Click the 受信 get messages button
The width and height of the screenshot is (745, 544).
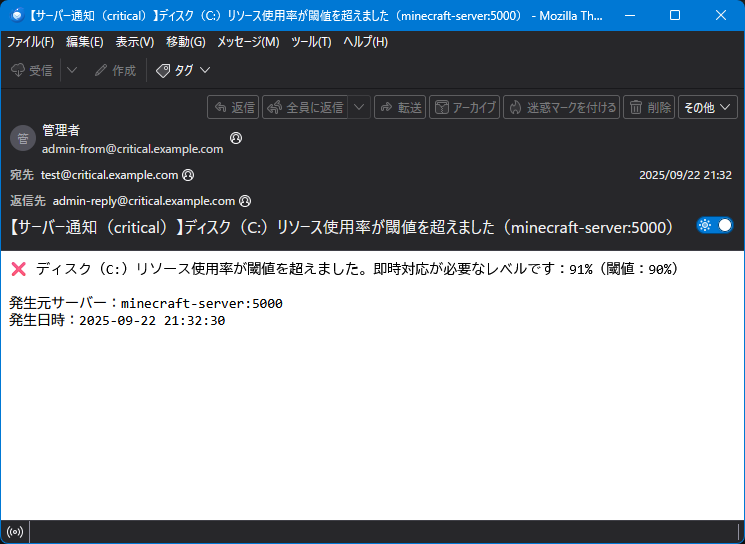tap(31, 70)
